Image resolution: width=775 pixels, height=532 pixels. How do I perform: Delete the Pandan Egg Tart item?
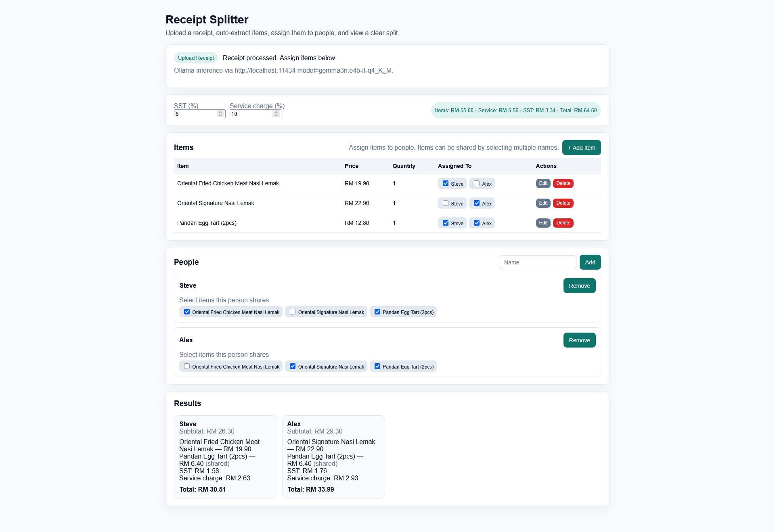coord(563,223)
